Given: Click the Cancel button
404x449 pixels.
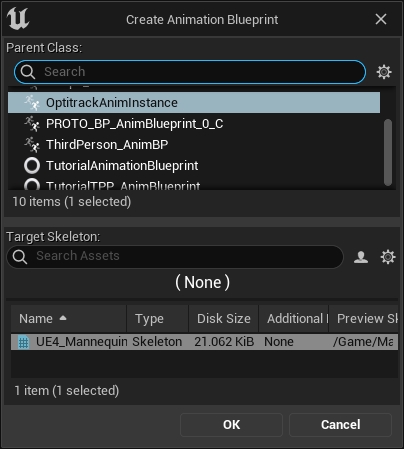Looking at the screenshot, I should (x=340, y=425).
